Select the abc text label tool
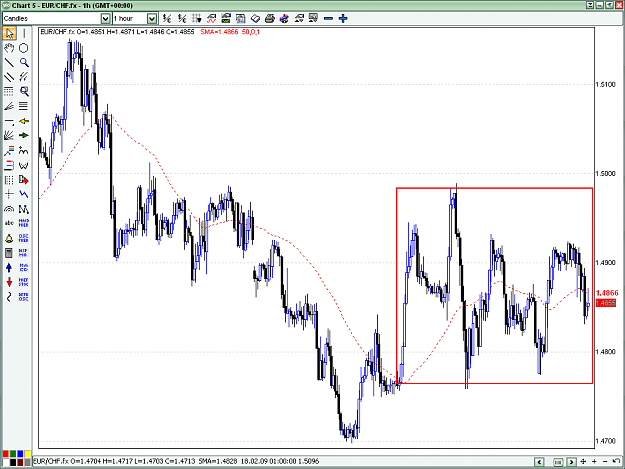This screenshot has height=469, width=625. 9,223
